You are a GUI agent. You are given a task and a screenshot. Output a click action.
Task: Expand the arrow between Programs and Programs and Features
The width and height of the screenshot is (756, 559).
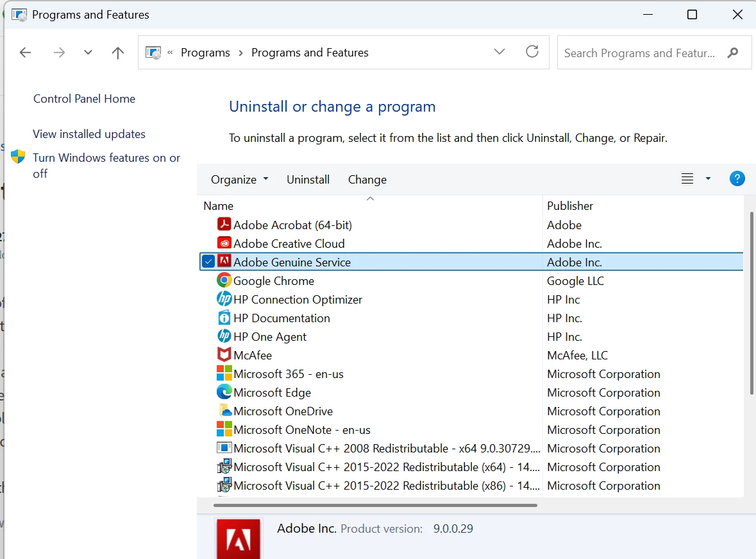(x=240, y=53)
